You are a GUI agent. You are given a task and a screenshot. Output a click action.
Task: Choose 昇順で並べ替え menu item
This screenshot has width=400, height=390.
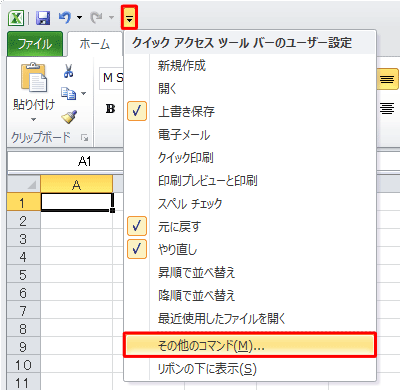pos(250,272)
